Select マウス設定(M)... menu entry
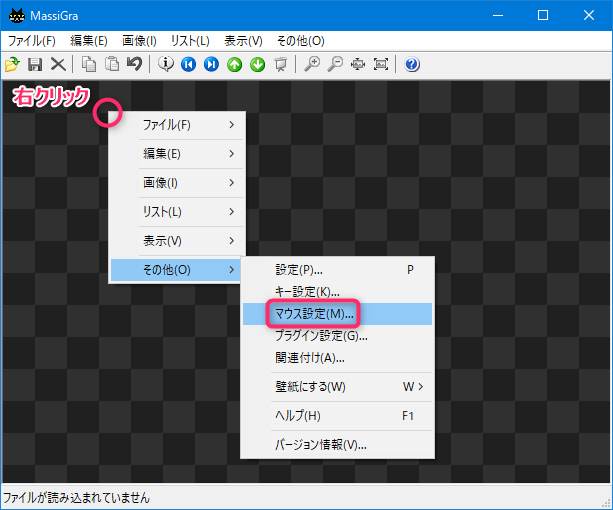This screenshot has width=613, height=510. pyautogui.click(x=337, y=314)
